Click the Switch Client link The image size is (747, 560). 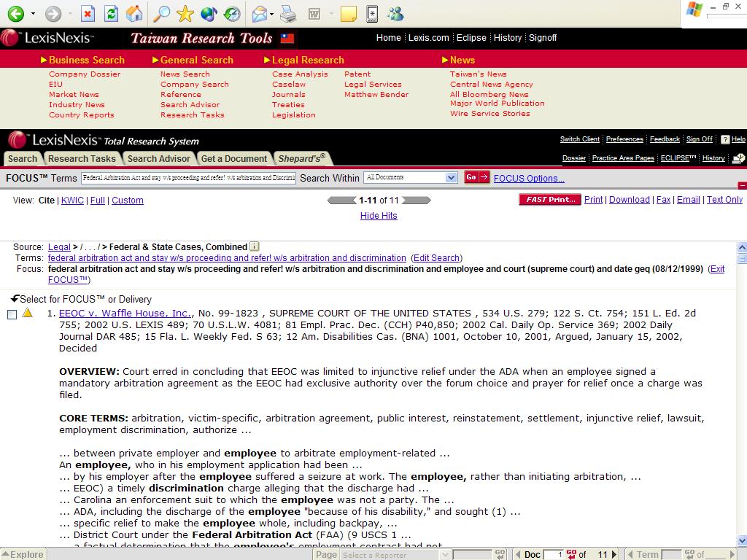[580, 139]
